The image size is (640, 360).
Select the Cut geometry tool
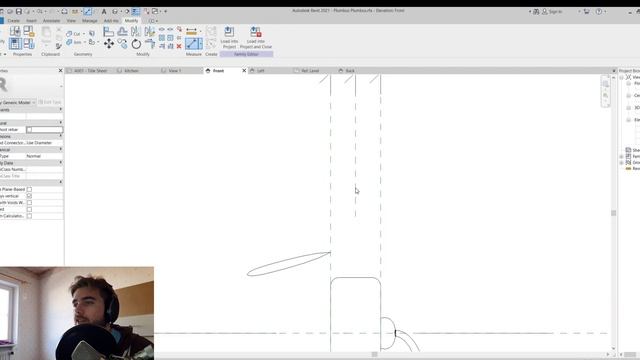[73, 34]
